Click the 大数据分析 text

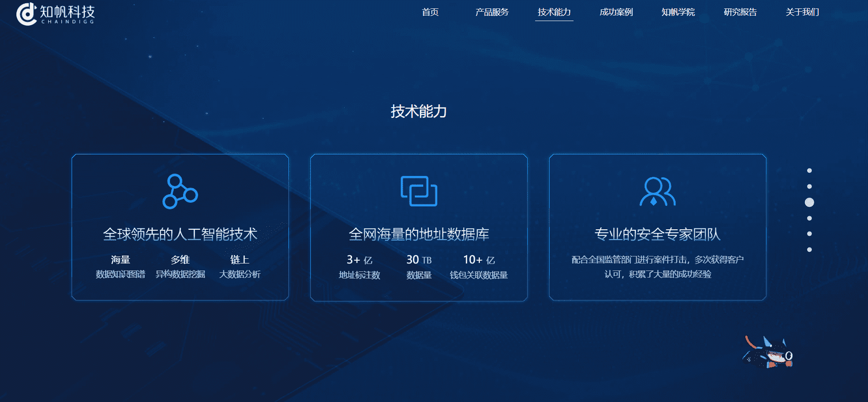click(x=240, y=274)
